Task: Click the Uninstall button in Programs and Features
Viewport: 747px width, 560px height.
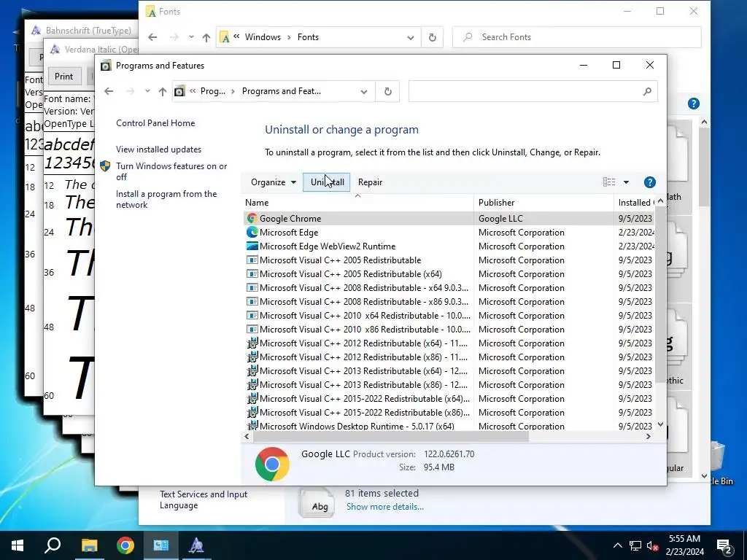Action: tap(326, 182)
